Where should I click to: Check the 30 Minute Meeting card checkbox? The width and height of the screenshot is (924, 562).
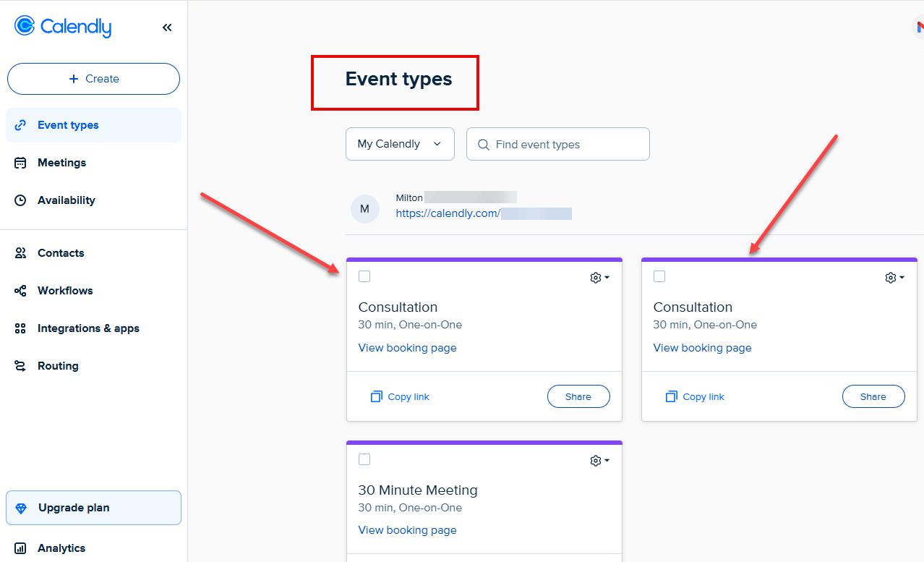pos(364,459)
